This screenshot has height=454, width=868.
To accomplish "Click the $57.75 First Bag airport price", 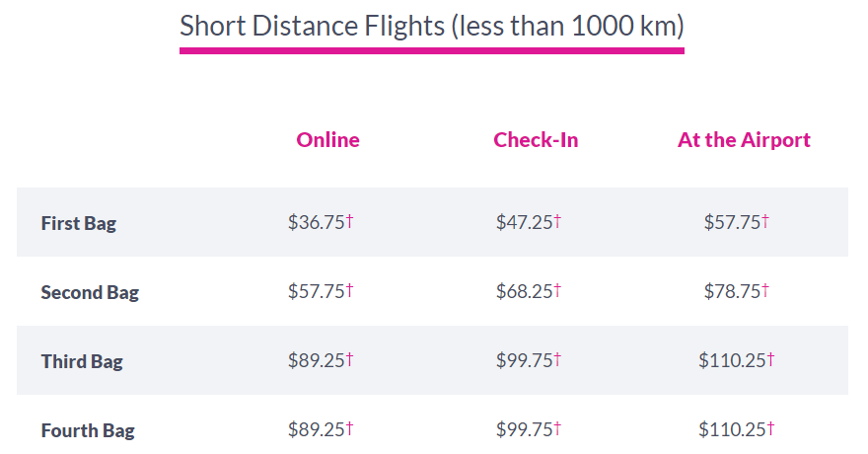I will coord(732,223).
